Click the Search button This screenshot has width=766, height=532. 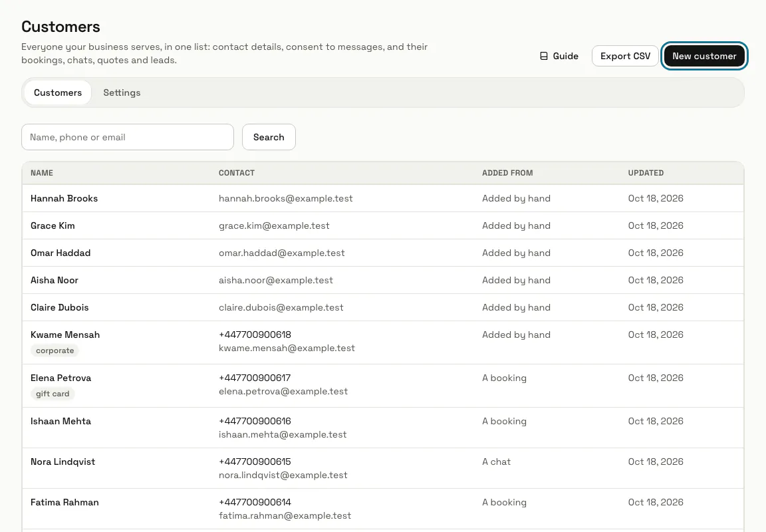point(269,137)
